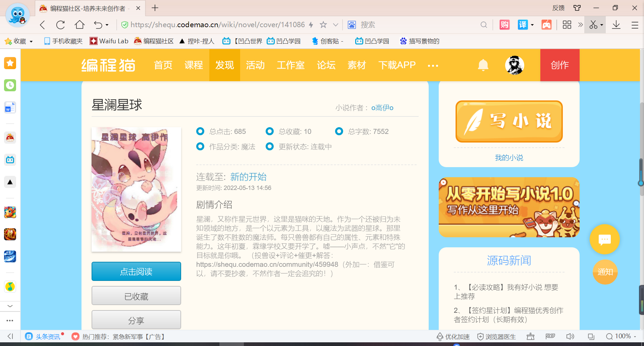This screenshot has width=644, height=346.
Task: Expand the sidebar down chevron
Action: (x=10, y=306)
